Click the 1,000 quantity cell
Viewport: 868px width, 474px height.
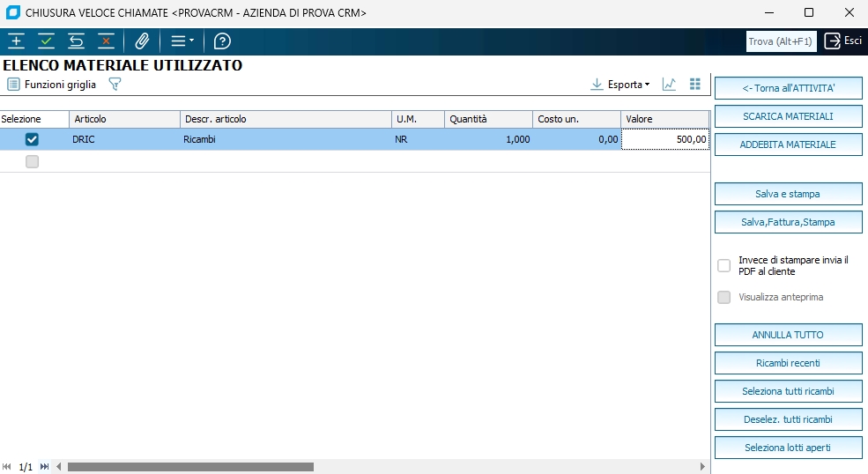[x=488, y=139]
